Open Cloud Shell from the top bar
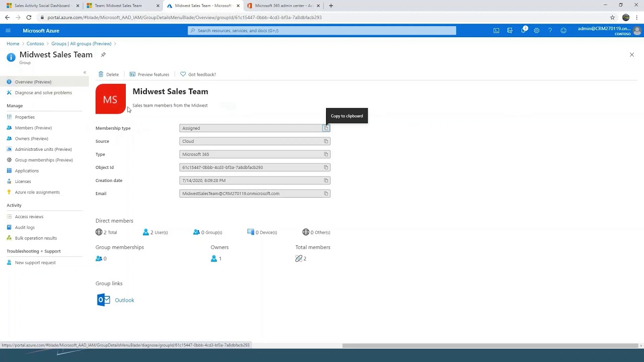 tap(496, 31)
